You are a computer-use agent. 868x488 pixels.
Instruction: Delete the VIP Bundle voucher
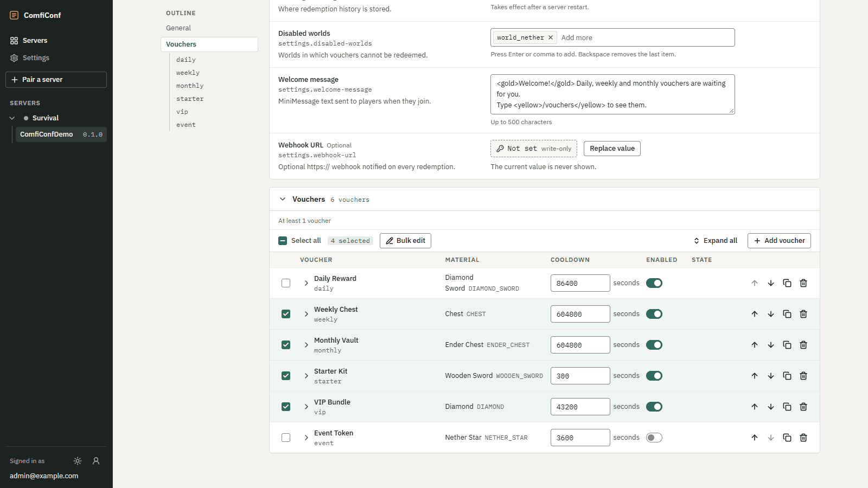coord(803,407)
